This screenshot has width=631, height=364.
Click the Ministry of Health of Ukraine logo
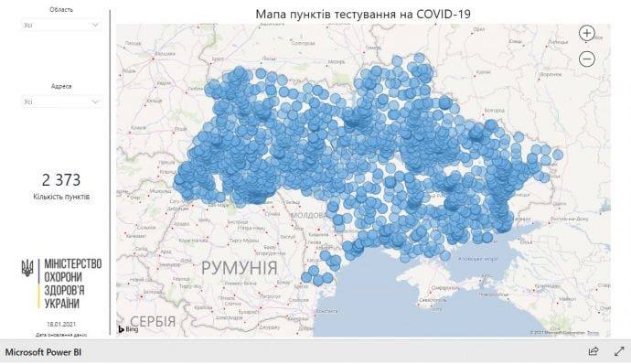[61, 284]
